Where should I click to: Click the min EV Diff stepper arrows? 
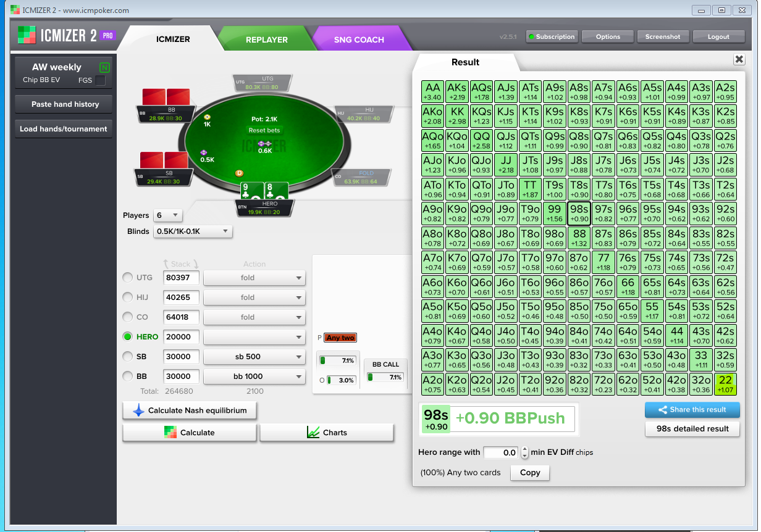[525, 452]
